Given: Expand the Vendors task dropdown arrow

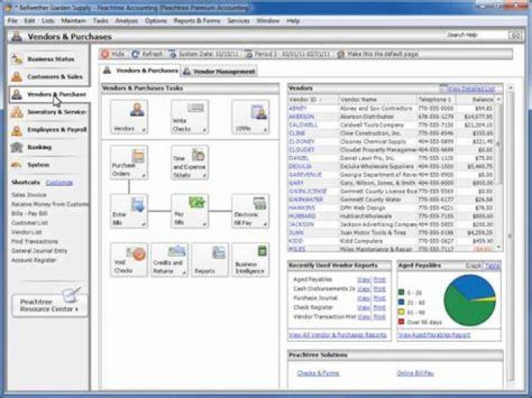Looking at the screenshot, I should tap(143, 130).
